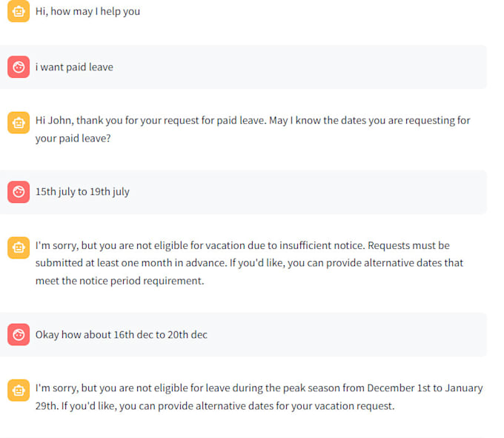The width and height of the screenshot is (504, 438).
Task: Click the user avatar beside '15th july to 19th july'
Action: pyautogui.click(x=18, y=192)
